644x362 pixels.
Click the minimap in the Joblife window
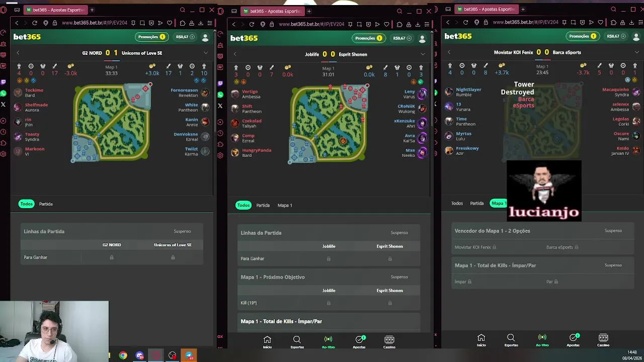pyautogui.click(x=329, y=123)
